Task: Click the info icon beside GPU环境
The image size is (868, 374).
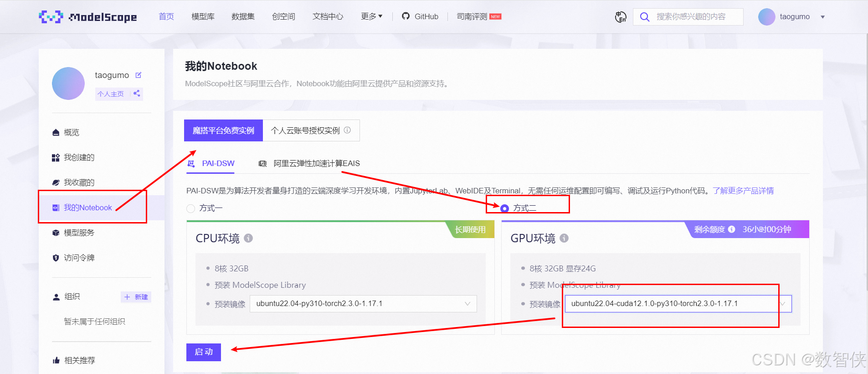Action: click(564, 238)
